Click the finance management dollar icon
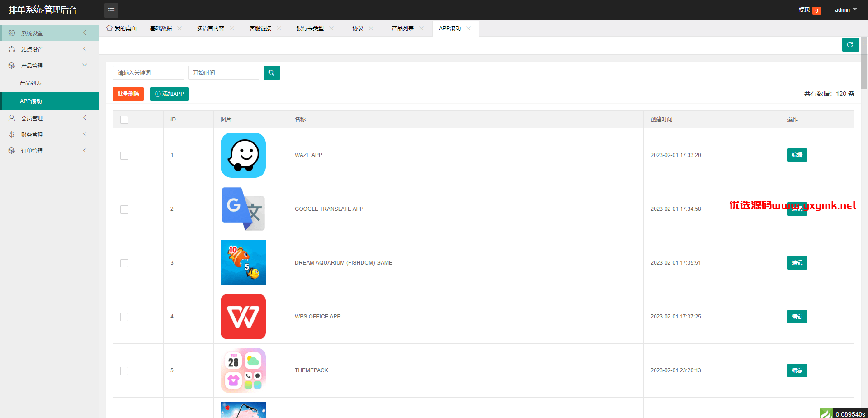 (12, 134)
